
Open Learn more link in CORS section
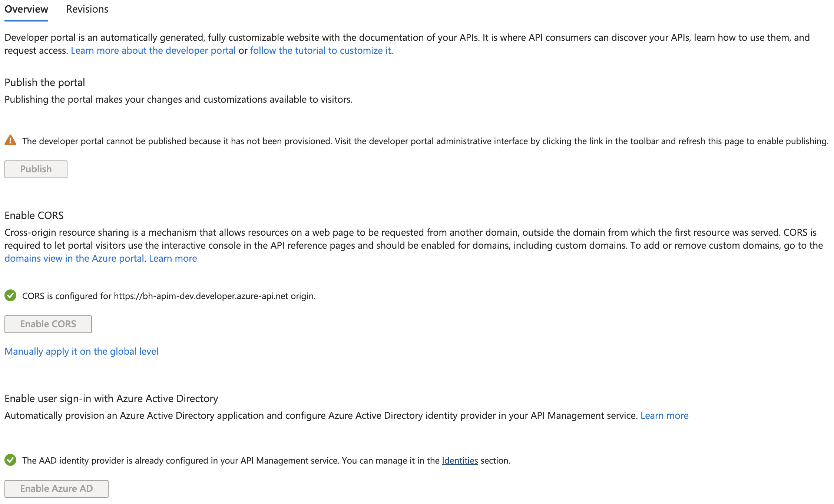coord(173,258)
